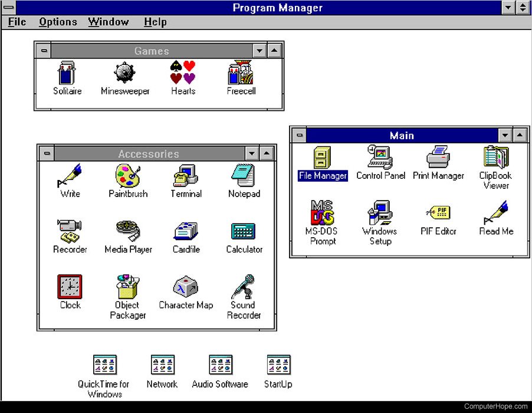
Task: Open the Character Map icon
Action: [186, 287]
